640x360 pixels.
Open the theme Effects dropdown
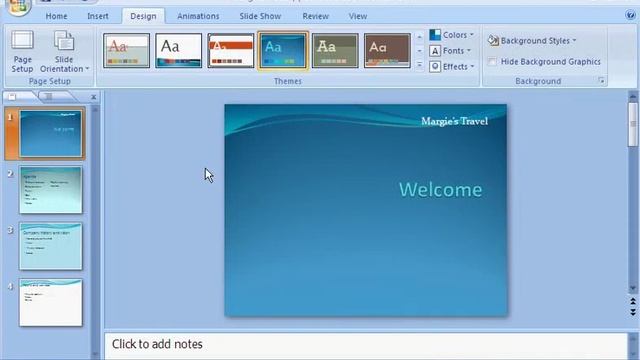(452, 67)
